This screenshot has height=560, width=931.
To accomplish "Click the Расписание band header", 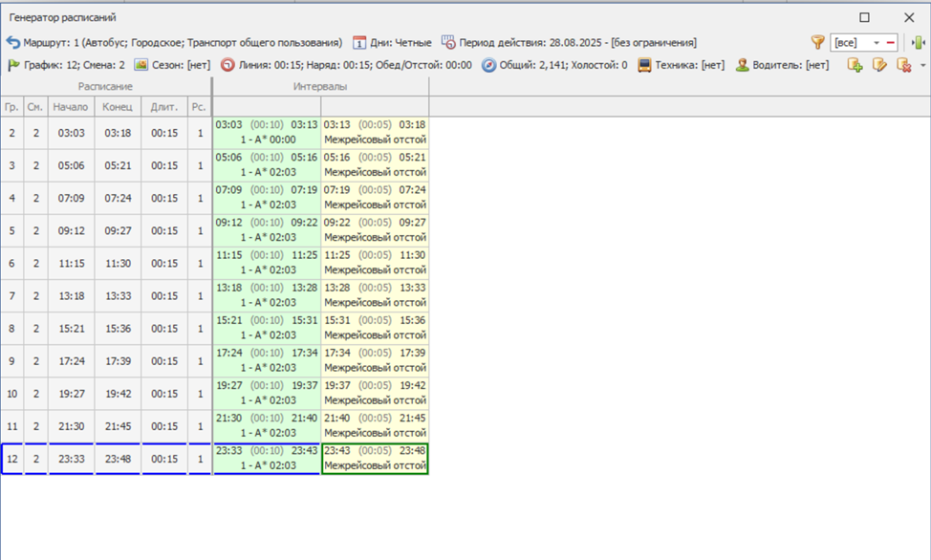I will coord(106,87).
